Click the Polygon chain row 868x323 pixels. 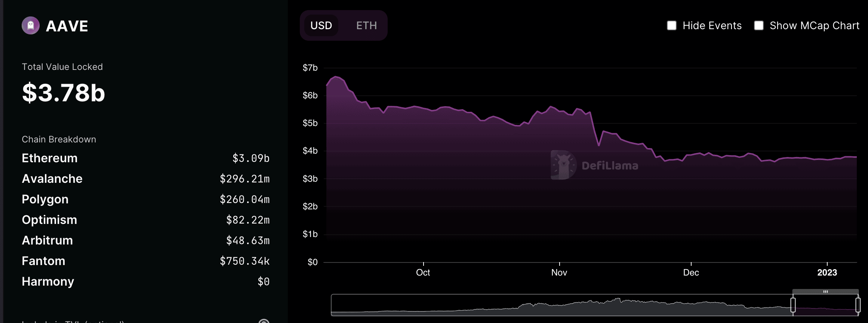146,199
